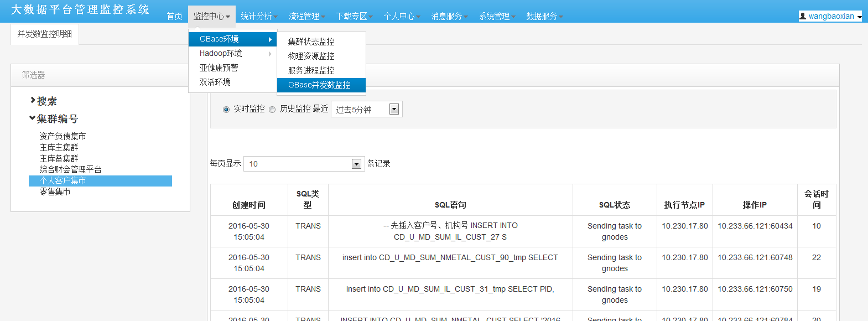This screenshot has height=321, width=868.
Task: Select cluster 主库主集群
Action: 59,147
